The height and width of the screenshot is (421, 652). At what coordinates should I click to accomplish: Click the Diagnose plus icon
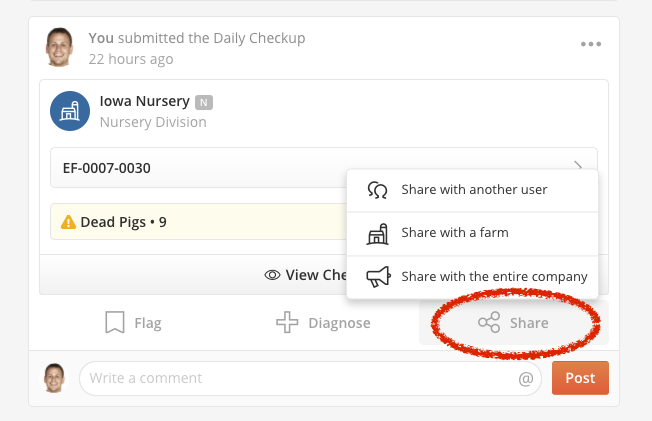(x=287, y=322)
